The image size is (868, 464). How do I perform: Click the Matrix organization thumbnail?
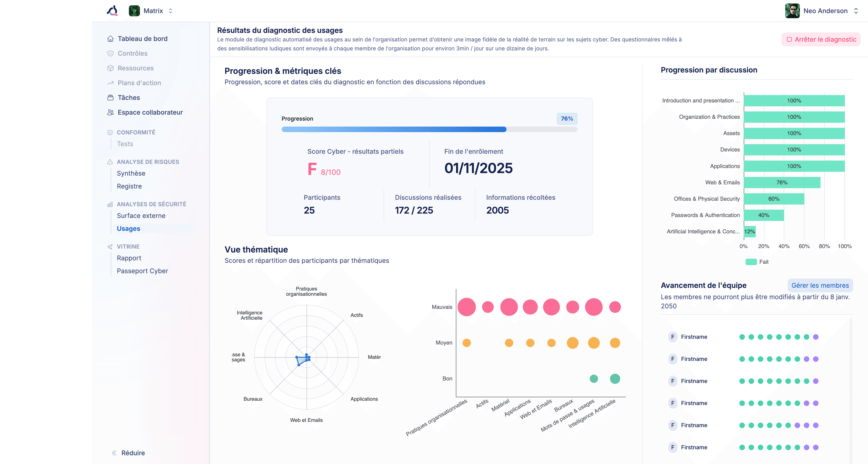[134, 11]
